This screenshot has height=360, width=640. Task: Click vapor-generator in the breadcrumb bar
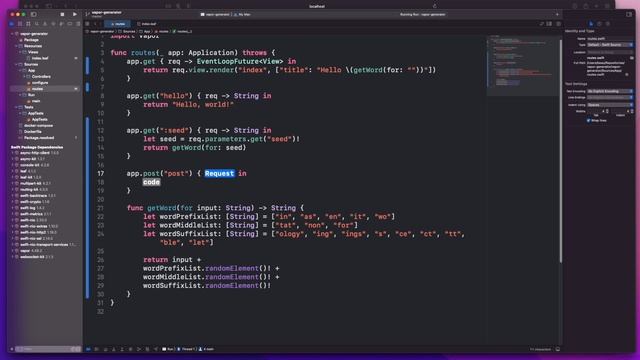pyautogui.click(x=100, y=31)
